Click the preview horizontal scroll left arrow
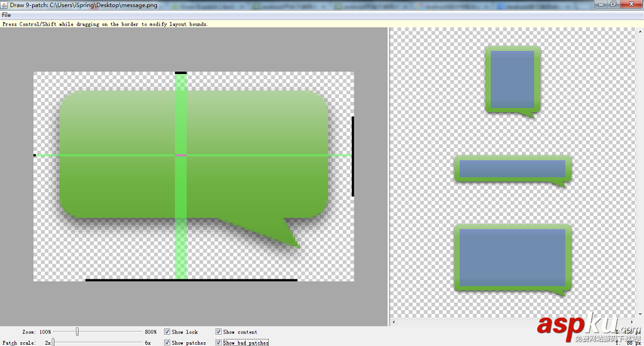Image resolution: width=644 pixels, height=346 pixels. tap(393, 322)
